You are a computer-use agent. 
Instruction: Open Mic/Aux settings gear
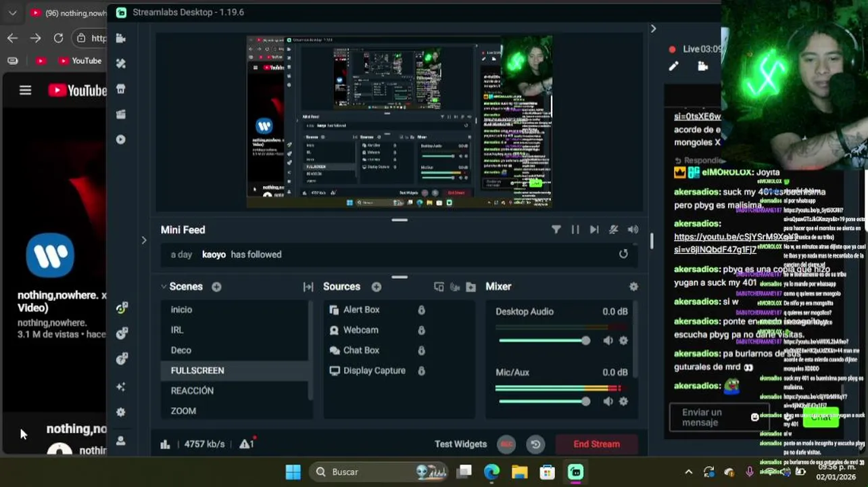(623, 401)
